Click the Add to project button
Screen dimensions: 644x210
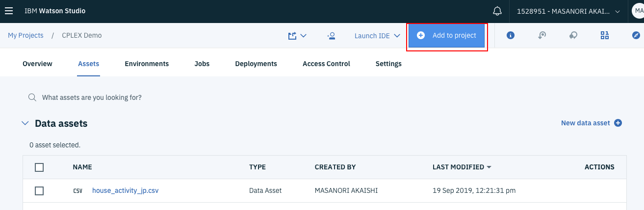(x=447, y=36)
